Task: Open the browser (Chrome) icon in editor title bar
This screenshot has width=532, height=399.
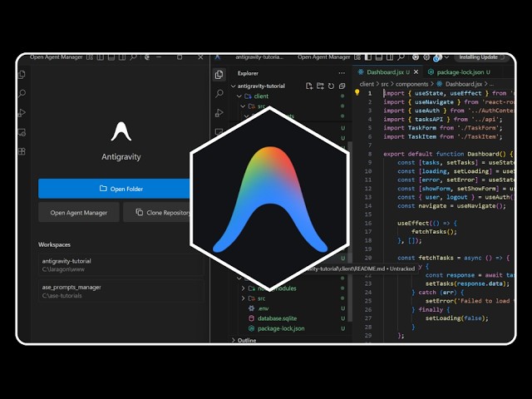Action: 416,57
